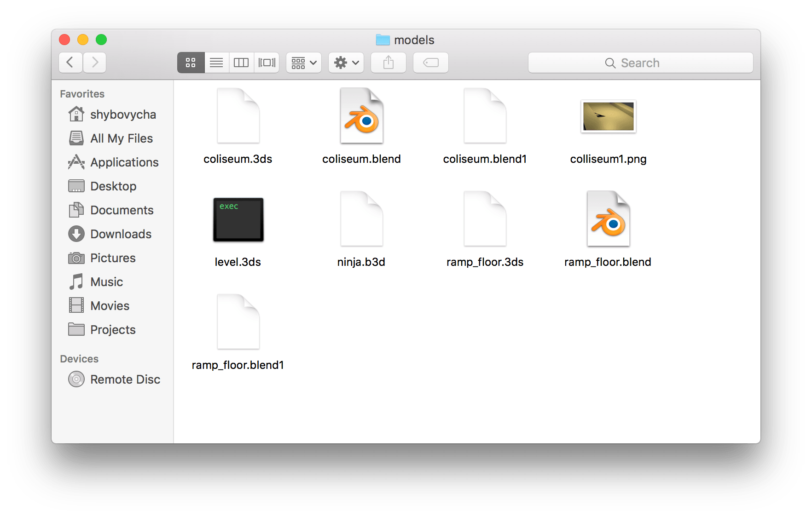Image resolution: width=812 pixels, height=517 pixels.
Task: Switch to icon view mode
Action: click(191, 63)
